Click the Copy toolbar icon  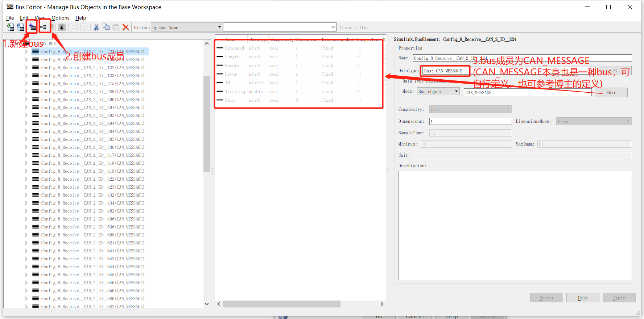[106, 27]
